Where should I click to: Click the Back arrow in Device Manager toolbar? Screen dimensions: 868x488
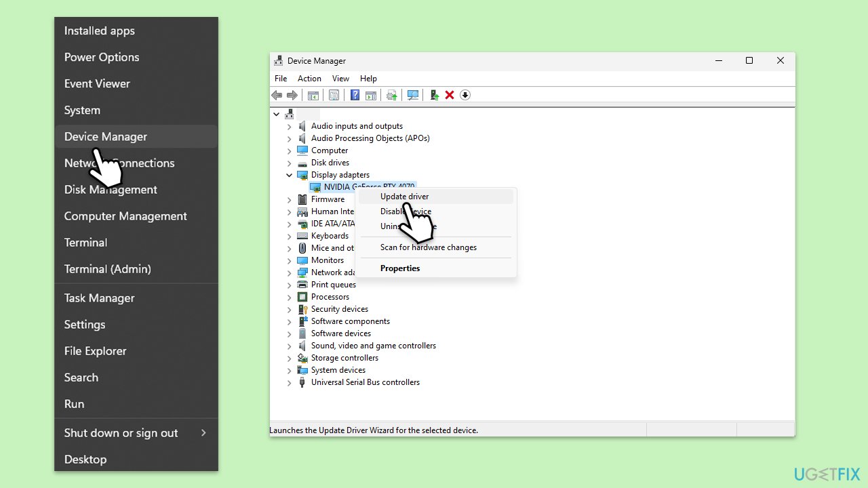pos(277,95)
